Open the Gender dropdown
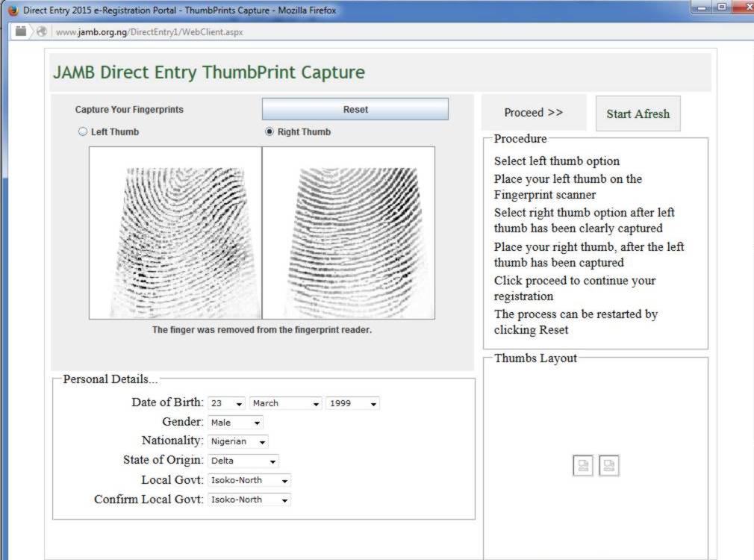Image resolution: width=754 pixels, height=560 pixels. click(x=235, y=423)
